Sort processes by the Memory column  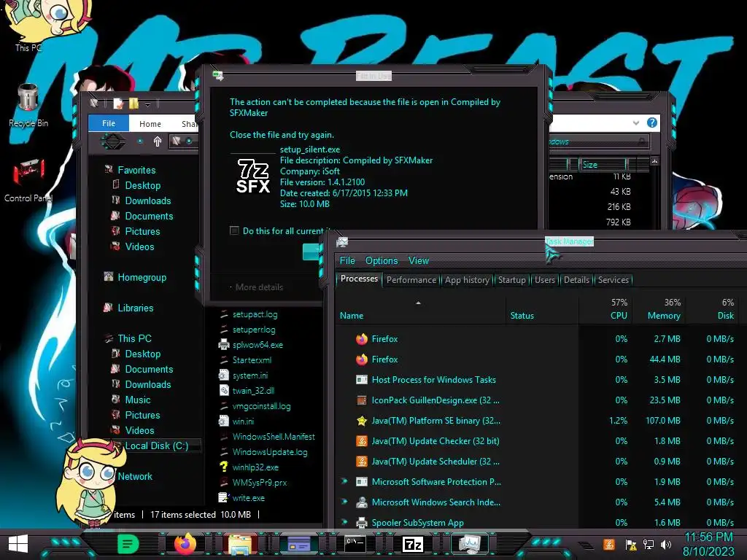tap(659, 309)
